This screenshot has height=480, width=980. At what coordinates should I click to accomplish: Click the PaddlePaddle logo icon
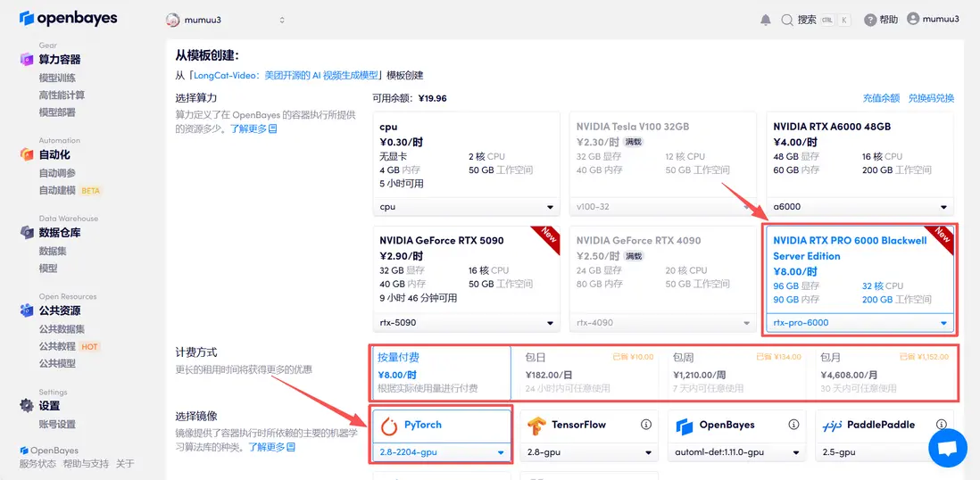832,425
